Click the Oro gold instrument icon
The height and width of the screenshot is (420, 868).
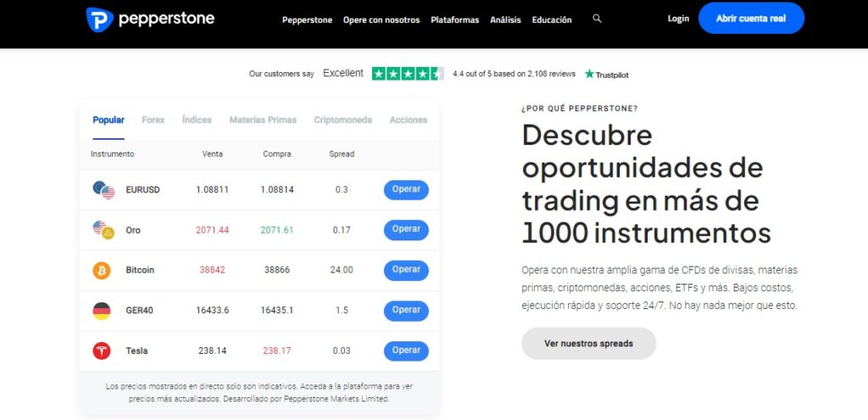point(103,229)
